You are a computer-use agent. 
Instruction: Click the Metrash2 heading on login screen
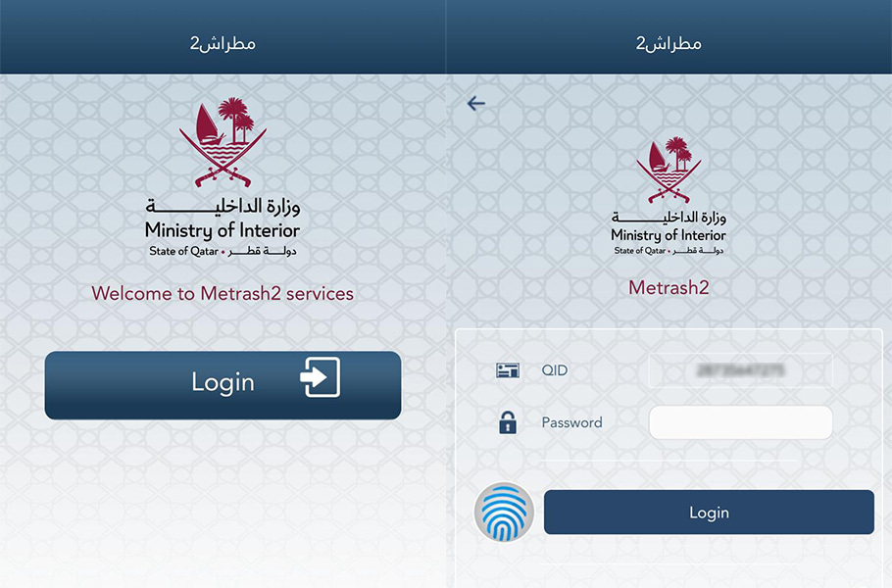coord(669,288)
